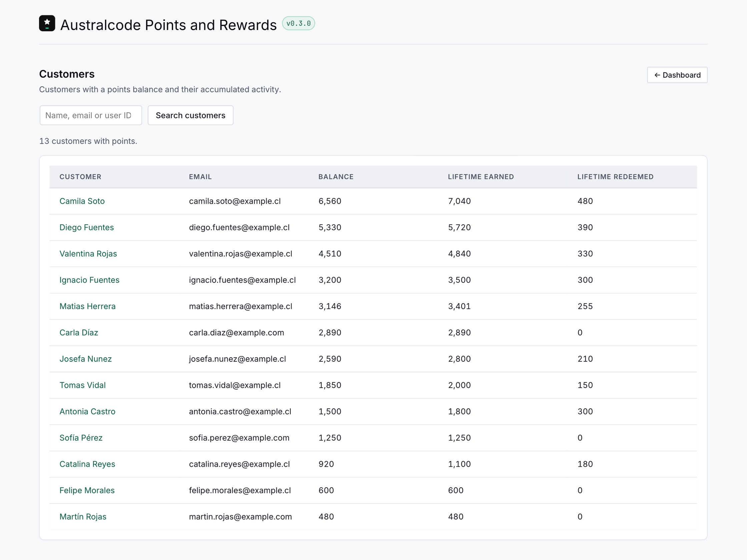Open Diego Fuentes' customer profile

pos(86,228)
